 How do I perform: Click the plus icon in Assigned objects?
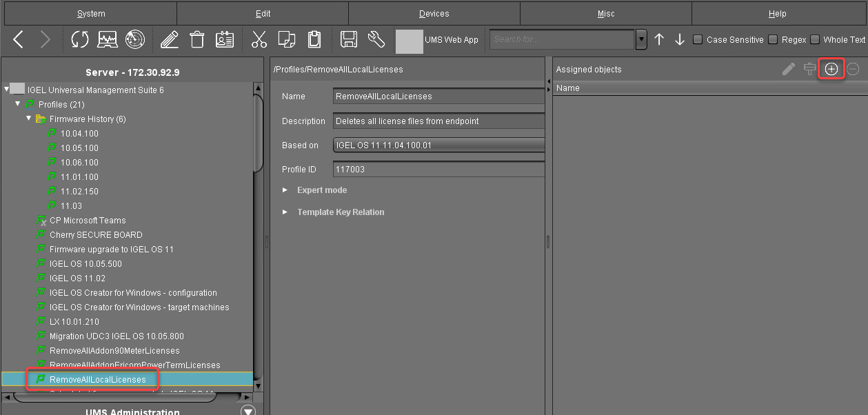click(x=831, y=69)
